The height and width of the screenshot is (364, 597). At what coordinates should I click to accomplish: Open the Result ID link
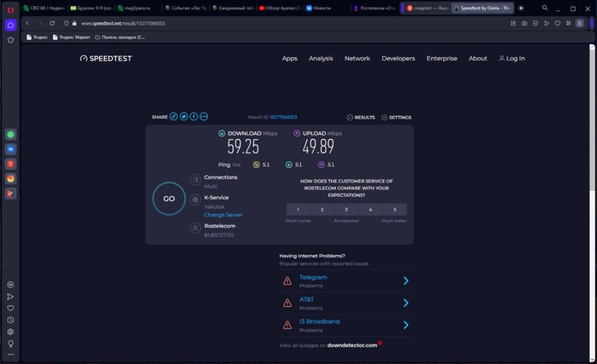click(x=283, y=117)
